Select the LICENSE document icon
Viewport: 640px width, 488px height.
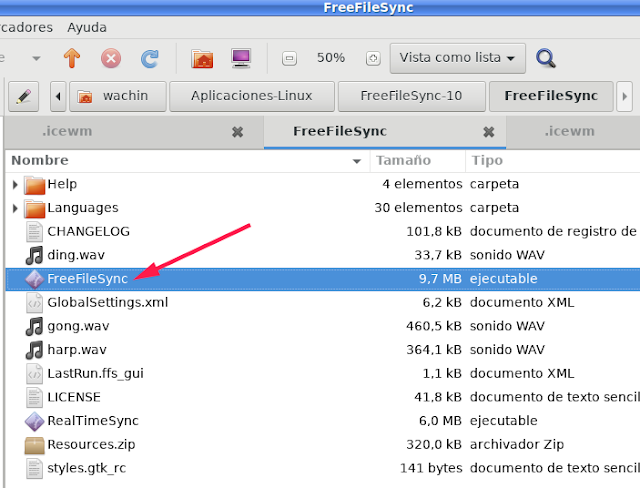click(x=34, y=397)
